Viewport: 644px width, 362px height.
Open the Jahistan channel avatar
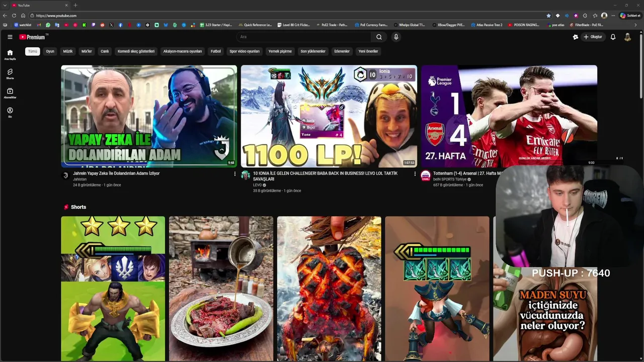coord(65,175)
